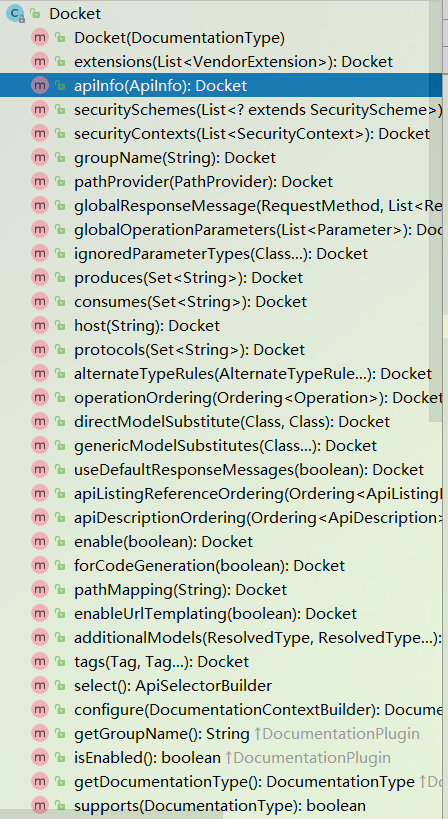Click the public visibility icon next to select()
This screenshot has width=448, height=819.
[61, 686]
